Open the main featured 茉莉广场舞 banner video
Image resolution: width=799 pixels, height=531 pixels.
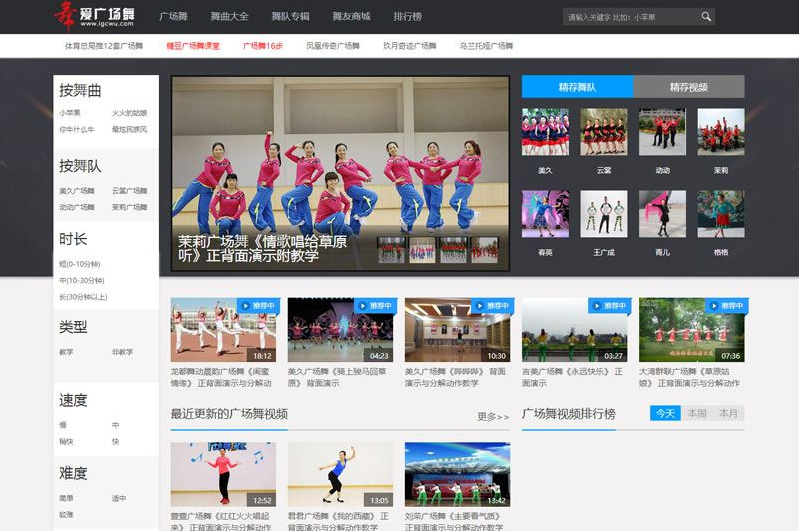coord(340,173)
